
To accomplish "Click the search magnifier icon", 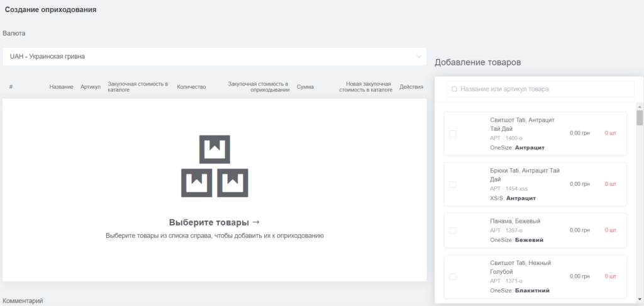I will point(454,89).
